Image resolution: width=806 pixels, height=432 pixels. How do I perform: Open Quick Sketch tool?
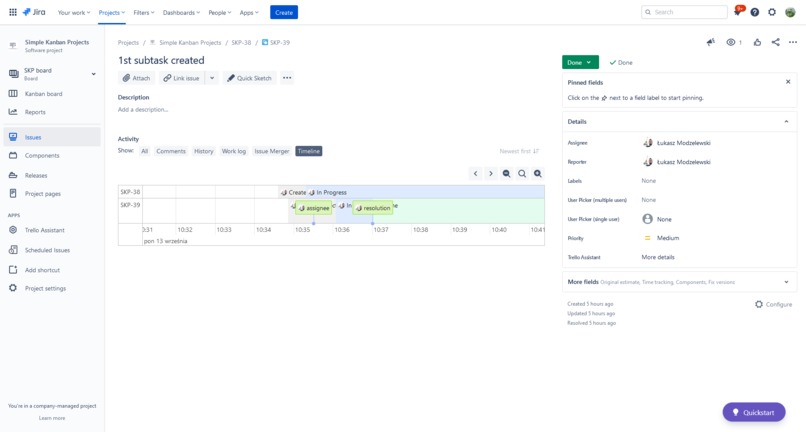tap(249, 78)
